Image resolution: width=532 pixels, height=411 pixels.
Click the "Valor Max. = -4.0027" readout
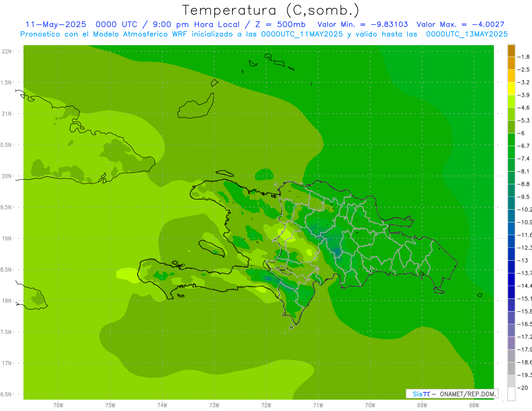click(x=461, y=24)
